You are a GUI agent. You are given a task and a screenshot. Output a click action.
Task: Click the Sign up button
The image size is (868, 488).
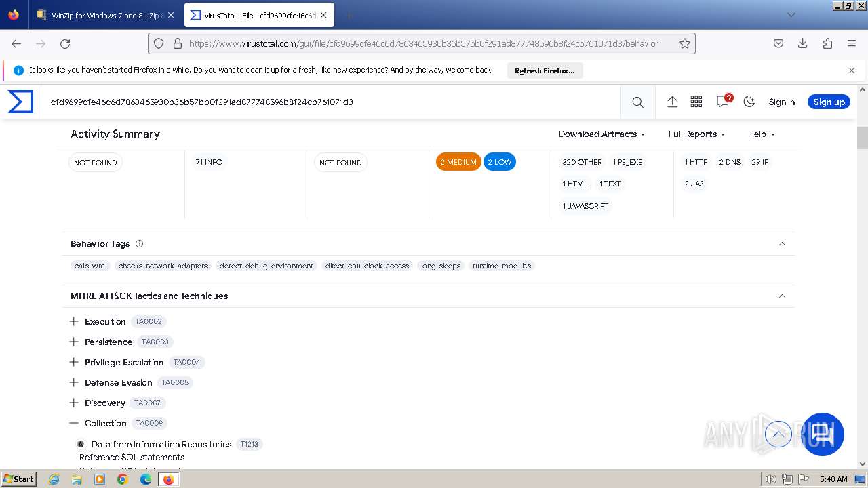click(x=829, y=102)
